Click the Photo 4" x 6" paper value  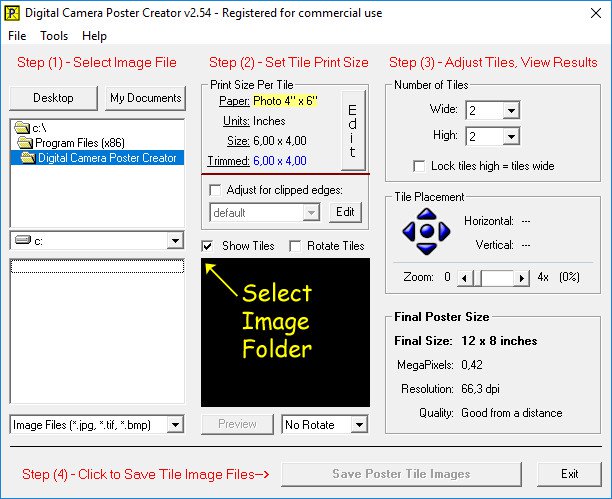click(285, 101)
